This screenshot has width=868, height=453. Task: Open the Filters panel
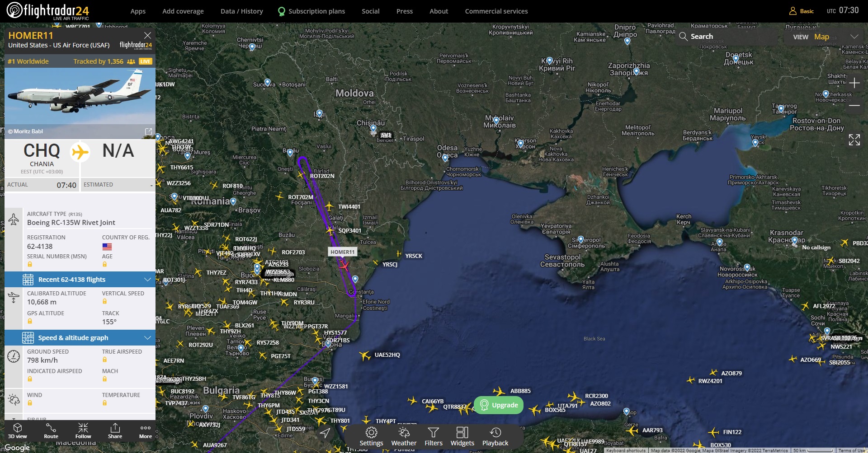click(x=433, y=437)
